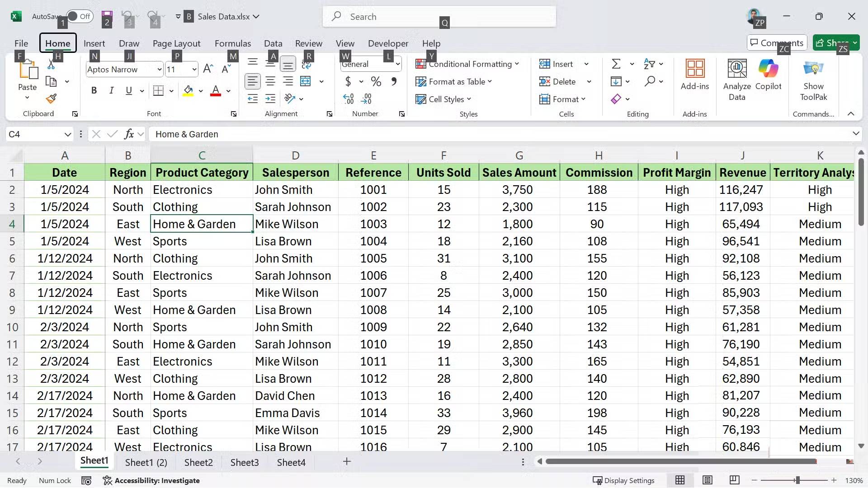
Task: Apply bold formatting to the selected cell
Action: click(x=94, y=90)
